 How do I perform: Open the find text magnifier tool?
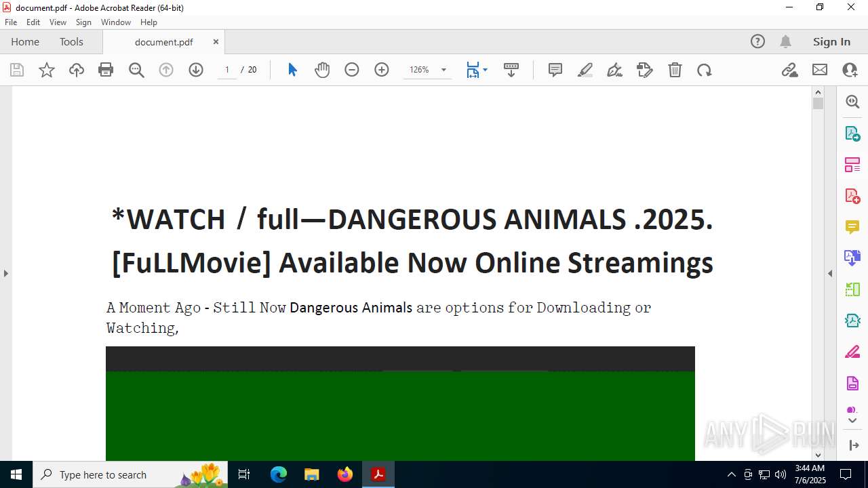pyautogui.click(x=136, y=70)
